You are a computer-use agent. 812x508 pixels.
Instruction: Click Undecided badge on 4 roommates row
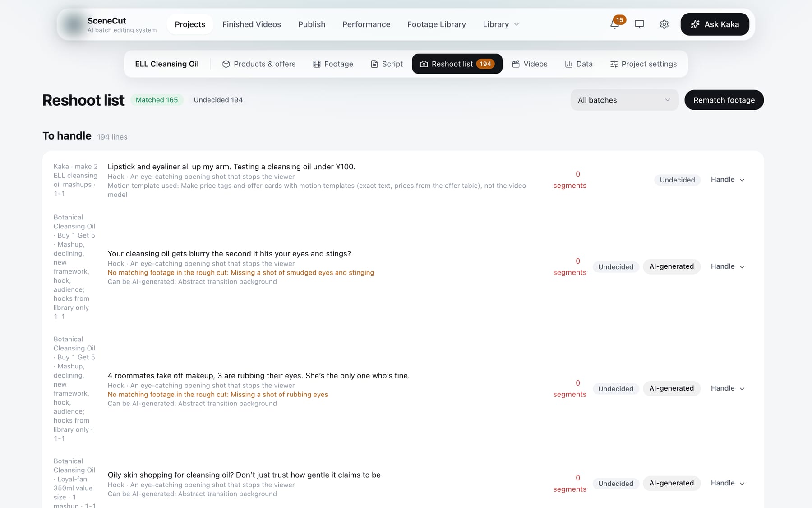616,388
